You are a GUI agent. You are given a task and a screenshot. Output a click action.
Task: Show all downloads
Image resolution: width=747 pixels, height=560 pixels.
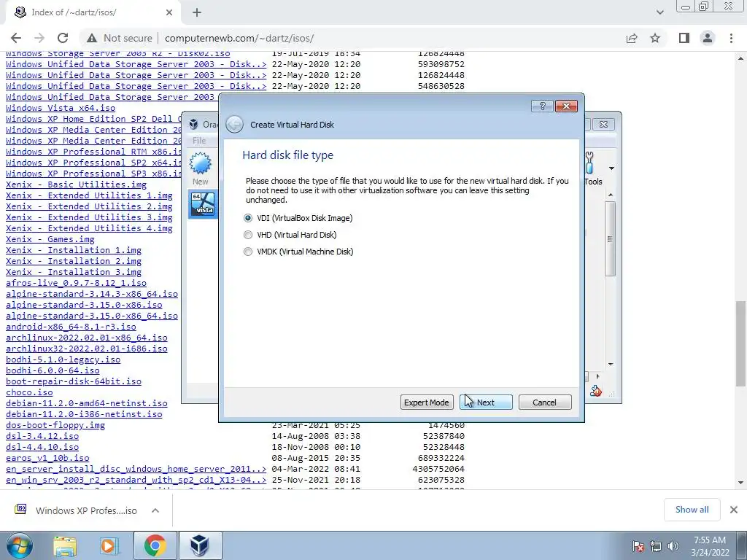[692, 510]
